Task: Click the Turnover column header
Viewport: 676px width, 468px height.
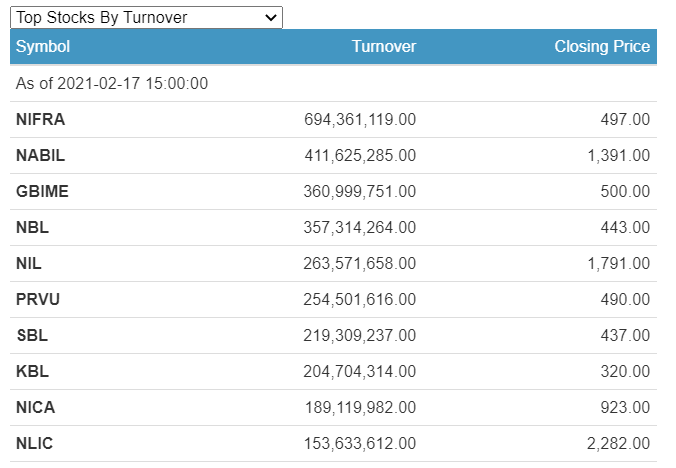Action: click(x=384, y=46)
